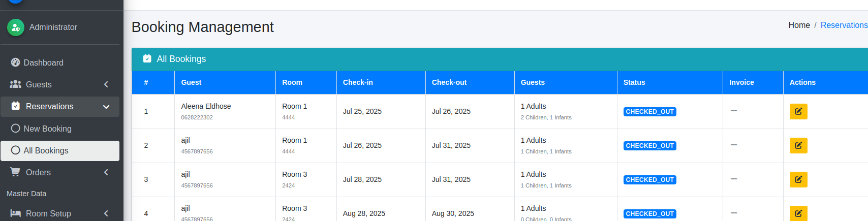Click the Home breadcrumb link
This screenshot has width=868, height=221.
pos(799,25)
